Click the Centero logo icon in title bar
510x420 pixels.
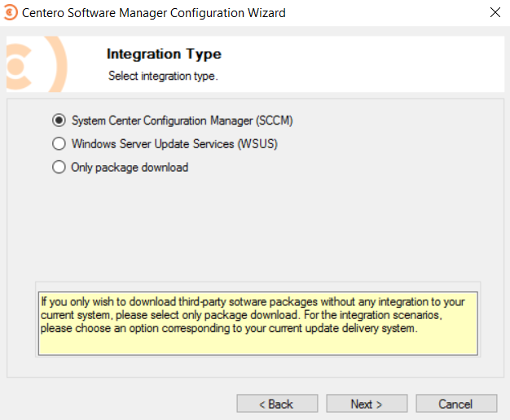click(10, 13)
